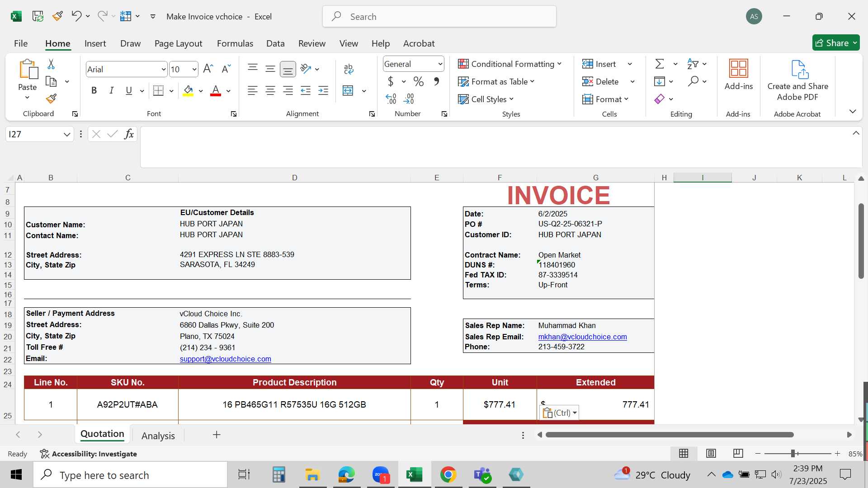Click the Decrease Indent icon

pyautogui.click(x=306, y=91)
